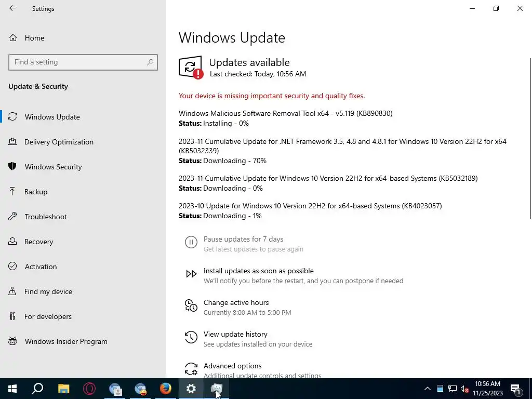
Task: Show hidden system tray icons
Action: 428,389
